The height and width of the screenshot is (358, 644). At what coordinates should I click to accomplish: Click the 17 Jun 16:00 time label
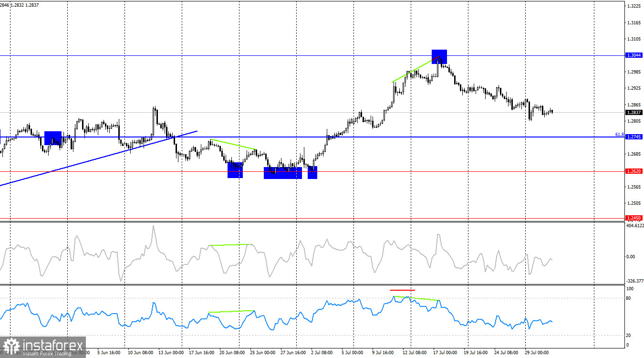point(202,353)
